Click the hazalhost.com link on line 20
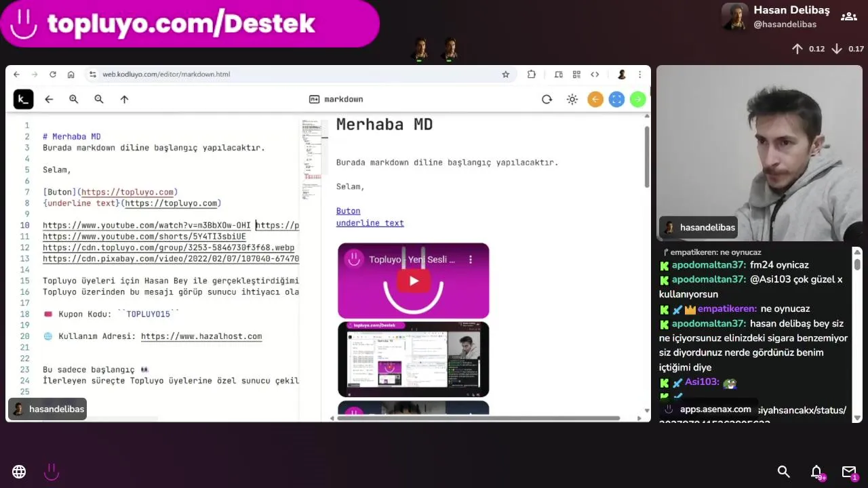Screen dimensions: 868x488 (x=201, y=336)
